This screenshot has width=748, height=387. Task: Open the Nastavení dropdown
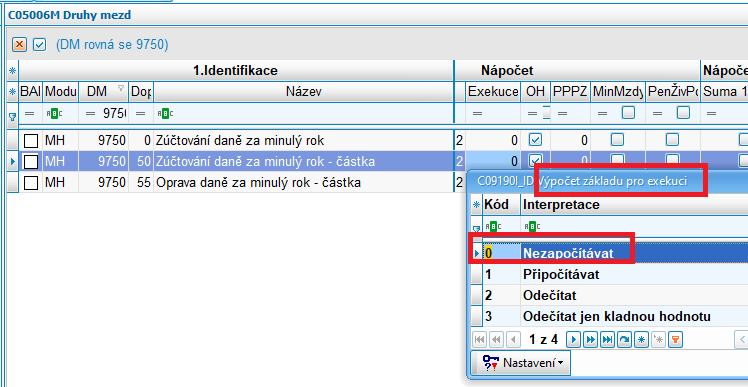coord(521,363)
